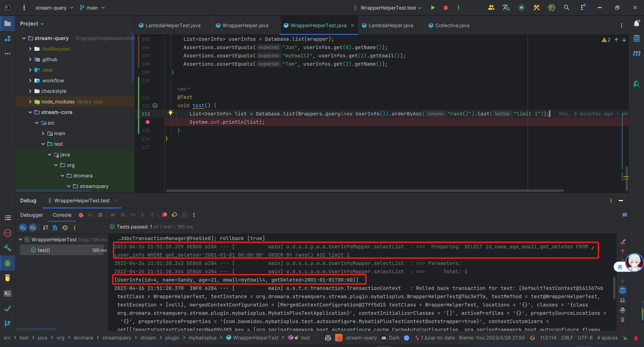644x347 pixels.
Task: Toggle Show Passed tests filter button
Action: click(x=23, y=228)
